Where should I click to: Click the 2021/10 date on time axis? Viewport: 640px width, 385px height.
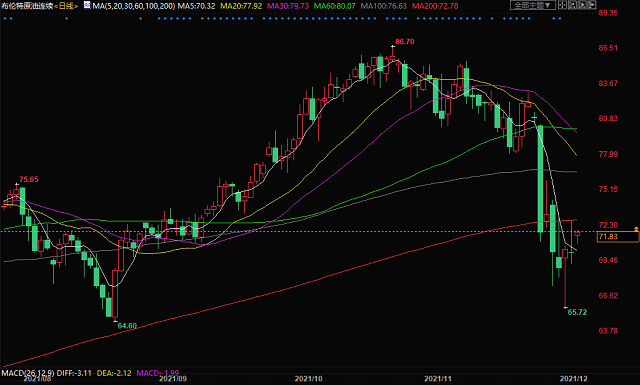coord(309,379)
